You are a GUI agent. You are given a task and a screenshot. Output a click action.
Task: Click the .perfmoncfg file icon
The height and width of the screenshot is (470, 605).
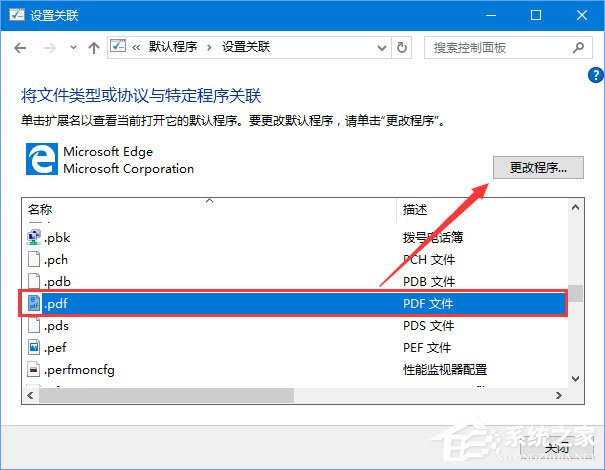34,369
